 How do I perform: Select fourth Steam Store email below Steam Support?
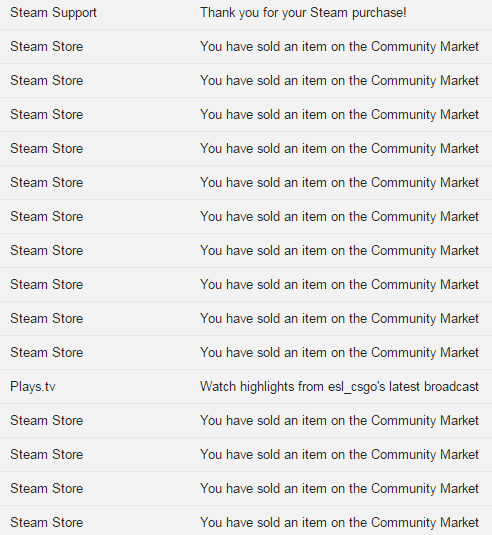pyautogui.click(x=246, y=148)
